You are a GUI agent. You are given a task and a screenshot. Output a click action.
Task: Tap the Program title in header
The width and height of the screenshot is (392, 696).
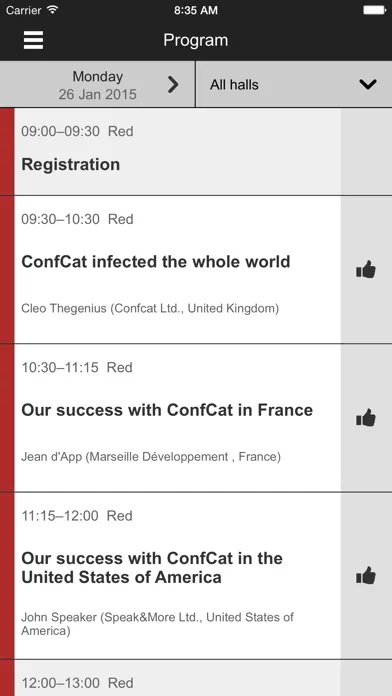(x=196, y=40)
